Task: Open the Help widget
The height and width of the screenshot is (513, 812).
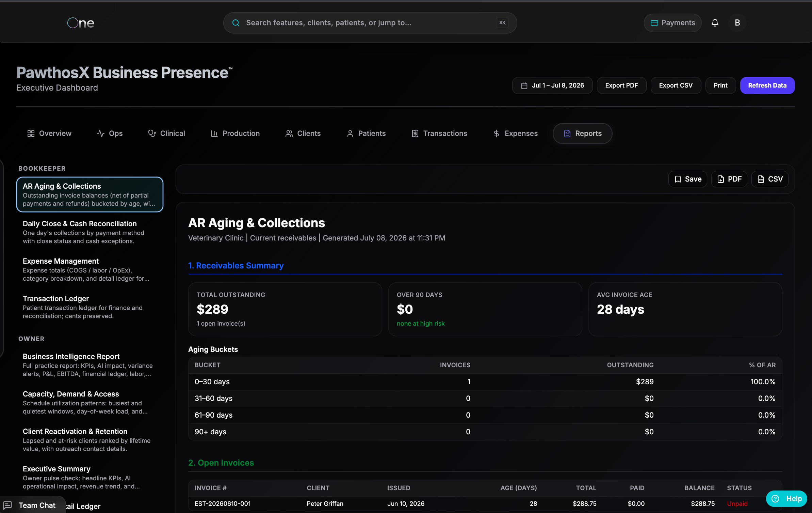Action: click(786, 499)
